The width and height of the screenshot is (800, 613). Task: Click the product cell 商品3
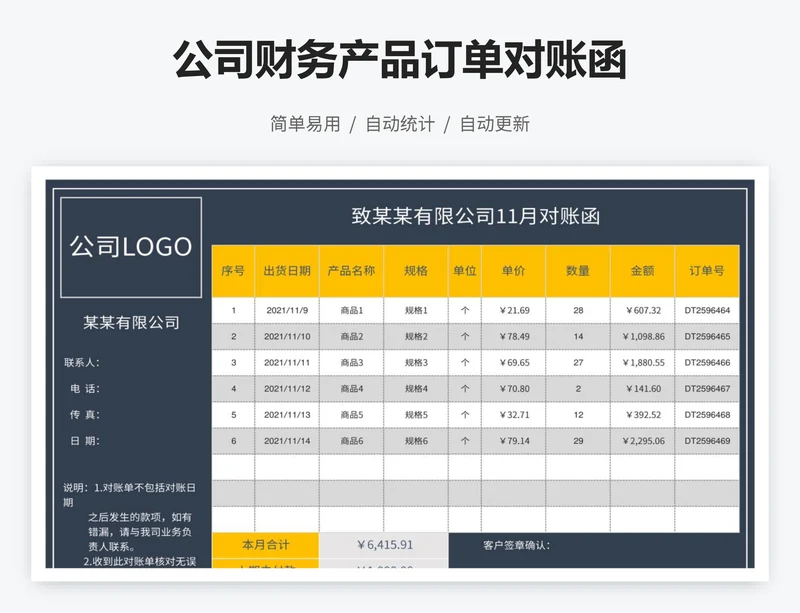(x=352, y=362)
